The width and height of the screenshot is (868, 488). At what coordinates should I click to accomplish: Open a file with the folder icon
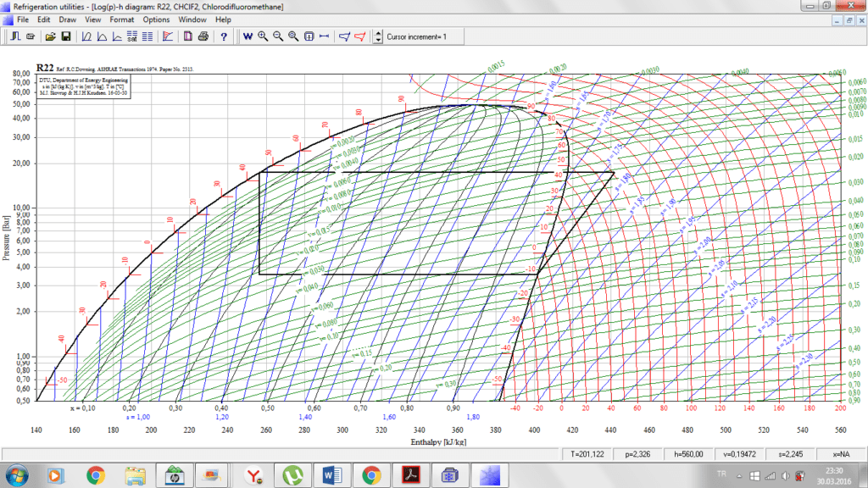50,36
